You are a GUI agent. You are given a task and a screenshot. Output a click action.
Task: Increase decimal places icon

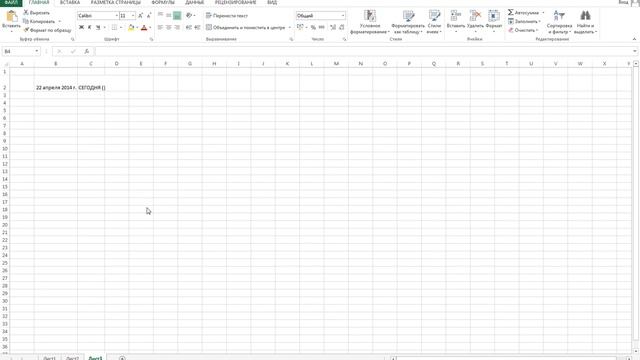click(x=333, y=27)
